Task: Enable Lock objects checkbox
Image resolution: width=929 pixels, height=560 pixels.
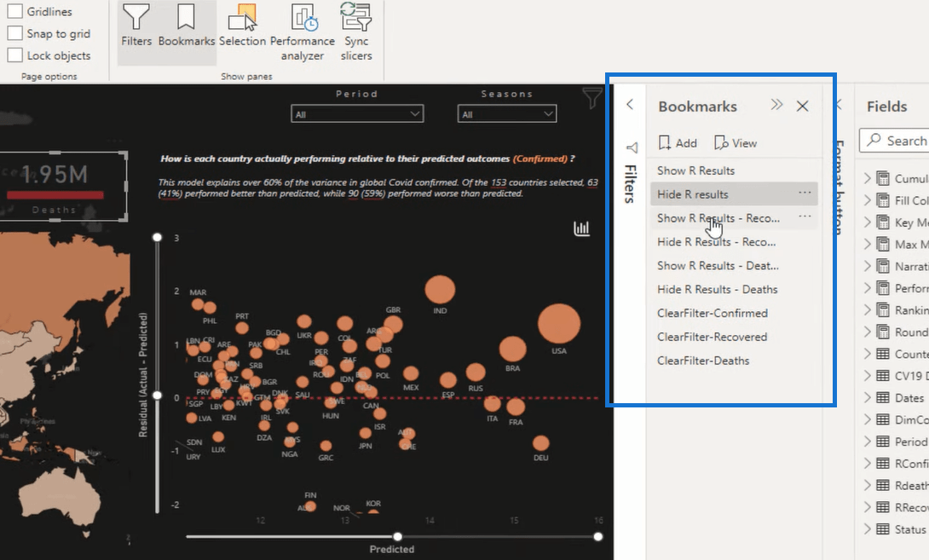Action: coord(14,55)
